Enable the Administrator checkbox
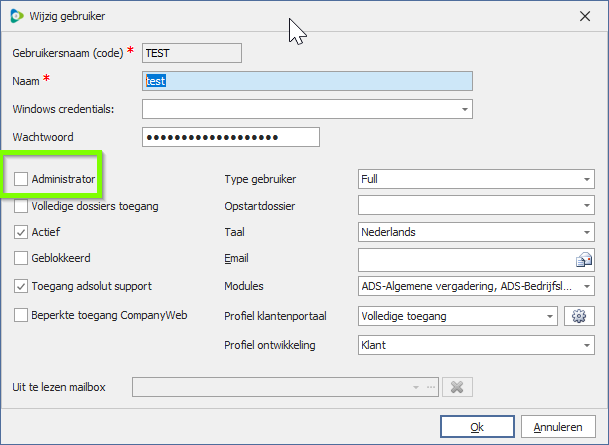The width and height of the screenshot is (609, 445). [x=22, y=179]
